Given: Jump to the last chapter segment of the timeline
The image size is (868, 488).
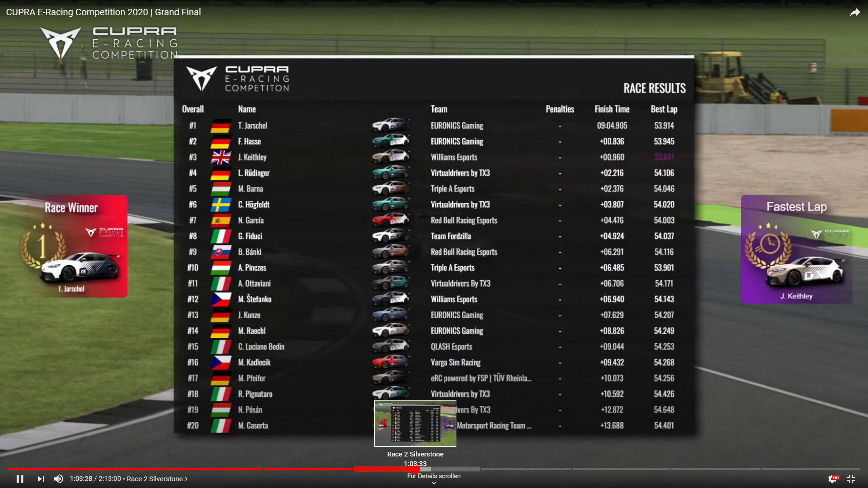Looking at the screenshot, I should pyautogui.click(x=810, y=469).
